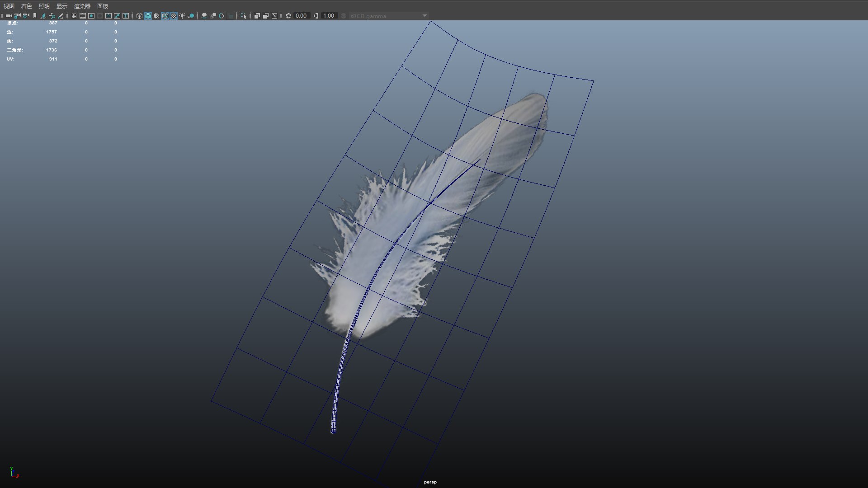The height and width of the screenshot is (488, 868).
Task: Toggle Wireframe on Shaded icon
Action: tap(165, 16)
